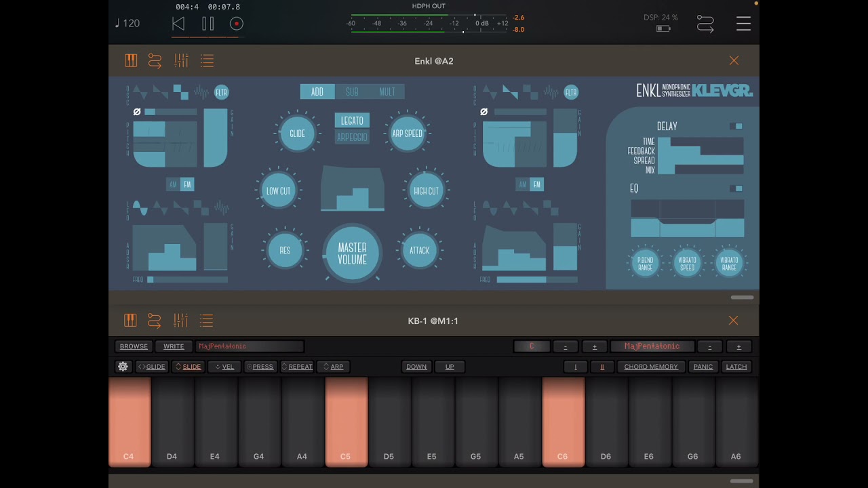Select sawtooth waveform on the left oscillator
The height and width of the screenshot is (488, 868).
(160, 91)
